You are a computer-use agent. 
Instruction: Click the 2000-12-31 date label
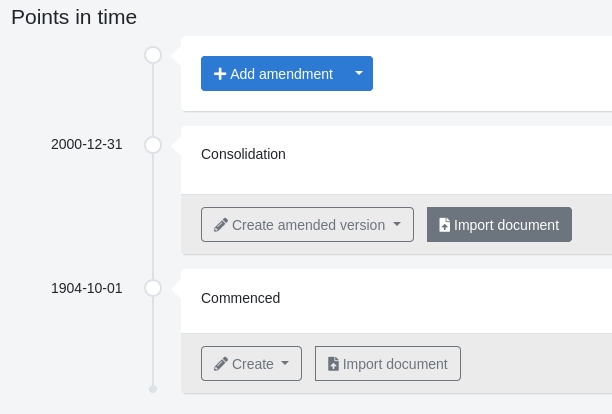[x=87, y=144]
